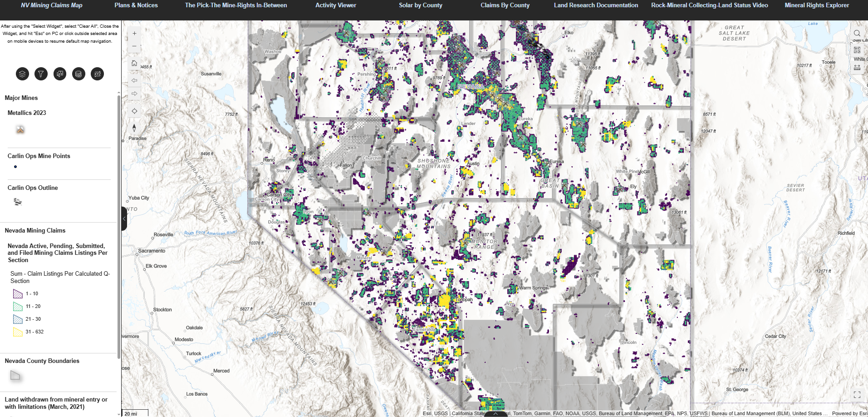The width and height of the screenshot is (868, 417).
Task: Go back to previous map extent
Action: coord(134,80)
